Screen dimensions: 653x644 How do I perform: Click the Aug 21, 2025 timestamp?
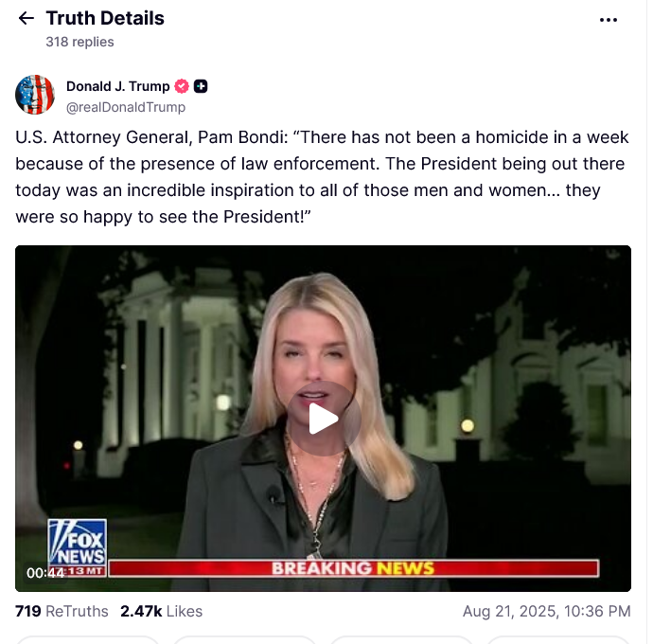coord(546,611)
